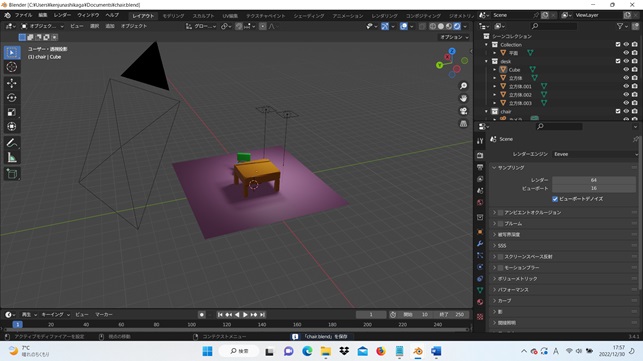This screenshot has width=643, height=361.
Task: Switch to the スカルプト workspace tab
Action: [x=203, y=16]
